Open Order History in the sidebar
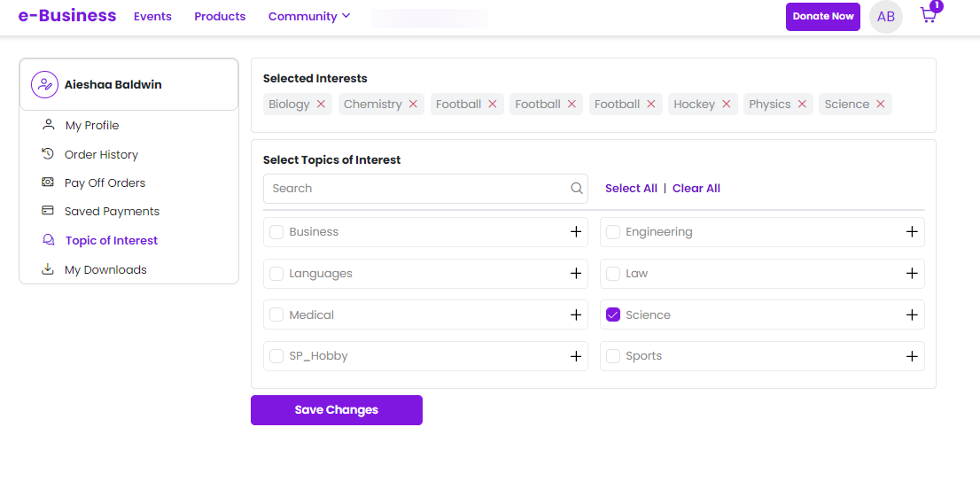 click(101, 154)
